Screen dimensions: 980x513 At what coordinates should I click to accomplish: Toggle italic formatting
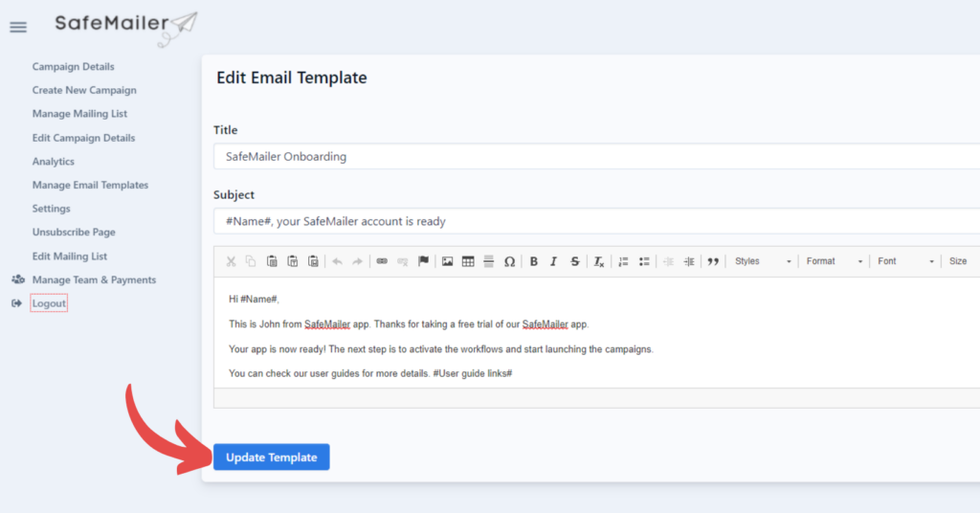(x=554, y=261)
